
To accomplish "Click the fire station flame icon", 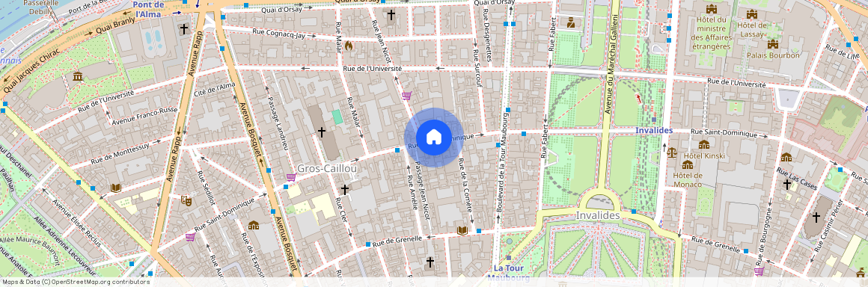I will pyautogui.click(x=348, y=46).
